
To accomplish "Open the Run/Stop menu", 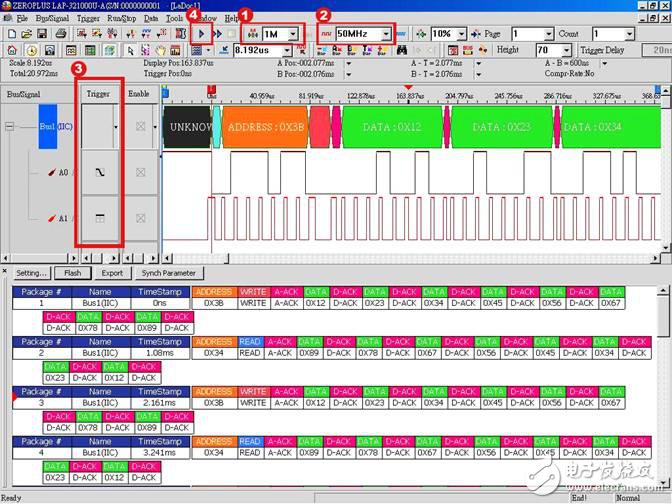I will (121, 18).
